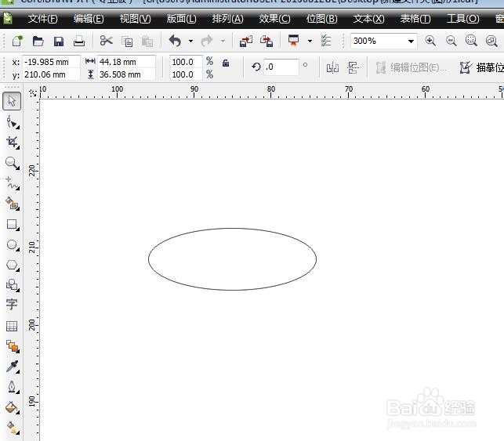Open the Basic Shapes tool
Screen dimensions: 504x441
[13, 285]
